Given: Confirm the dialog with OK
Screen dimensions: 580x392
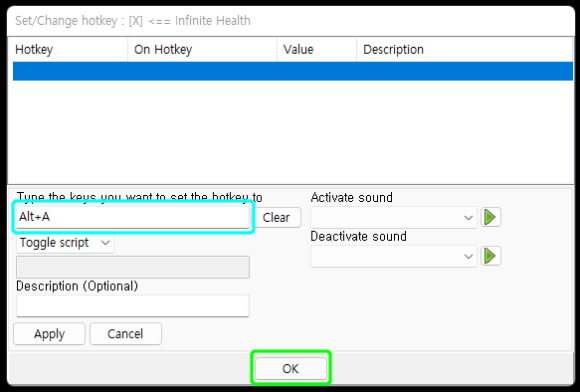Looking at the screenshot, I should click(x=291, y=368).
